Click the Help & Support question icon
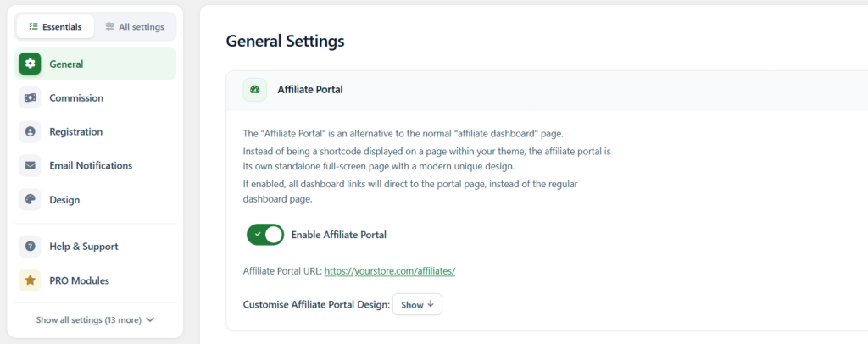The width and height of the screenshot is (868, 344). [x=30, y=246]
